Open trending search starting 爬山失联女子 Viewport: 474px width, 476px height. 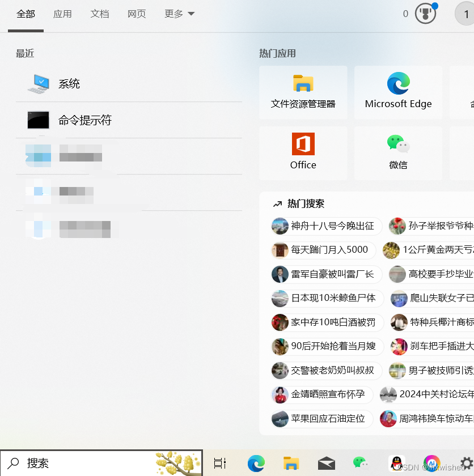tap(432, 299)
